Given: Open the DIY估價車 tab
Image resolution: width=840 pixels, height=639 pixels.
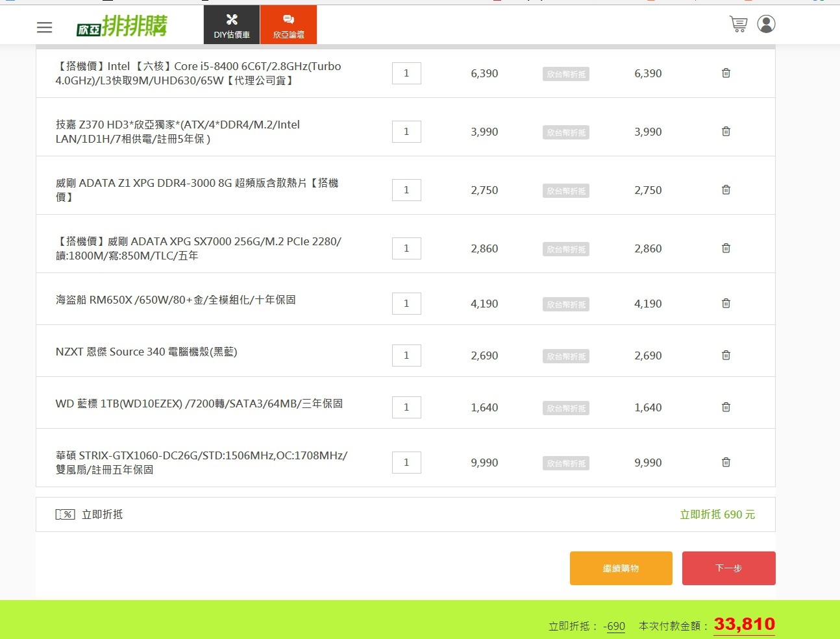Looking at the screenshot, I should (232, 25).
